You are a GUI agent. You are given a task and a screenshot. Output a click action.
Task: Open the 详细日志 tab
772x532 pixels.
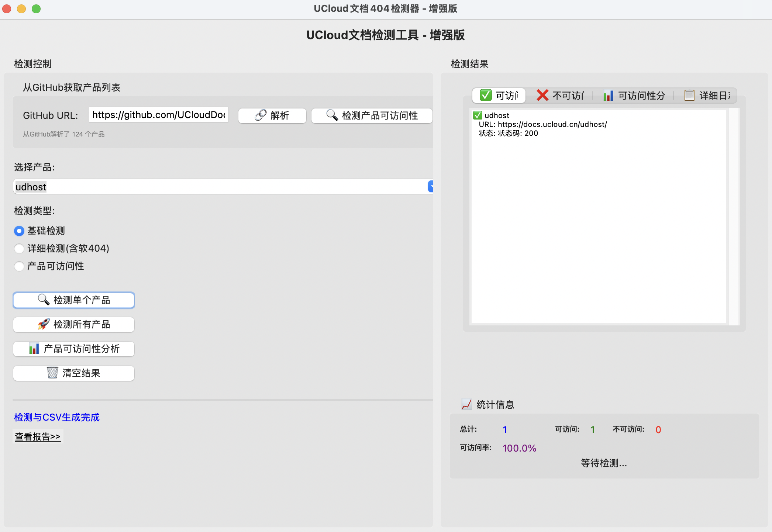click(x=706, y=95)
